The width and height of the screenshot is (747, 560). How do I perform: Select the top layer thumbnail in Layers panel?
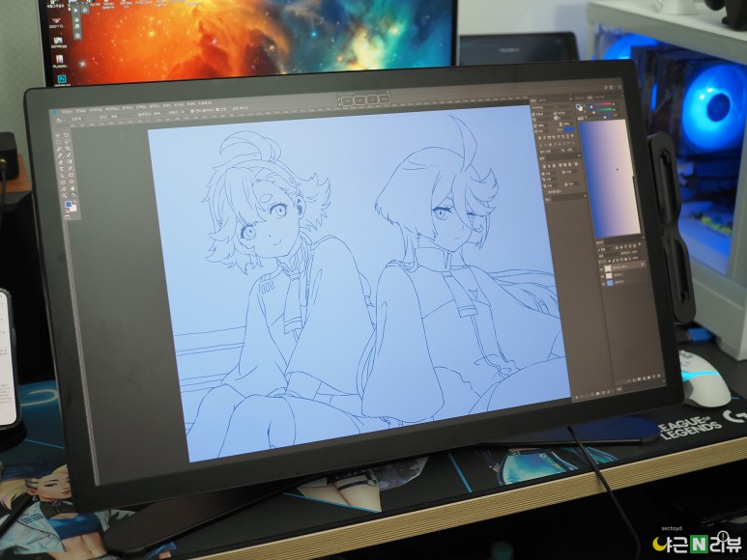(608, 268)
